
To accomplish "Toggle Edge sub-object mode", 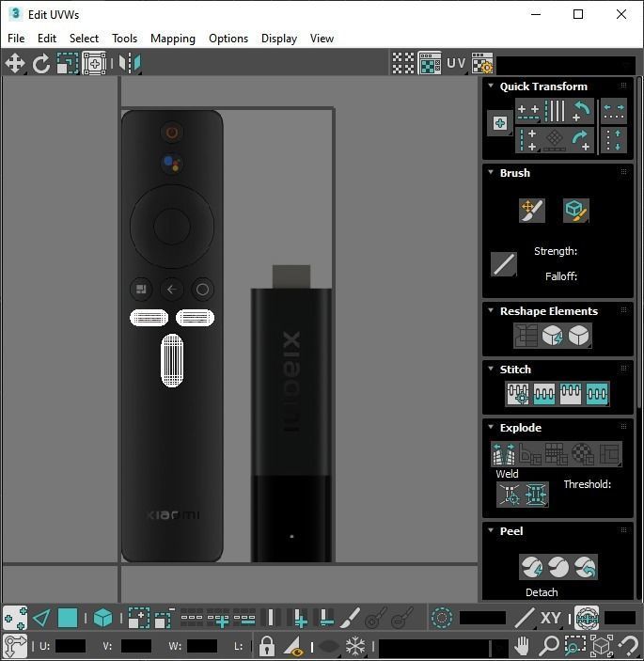I will tap(41, 619).
